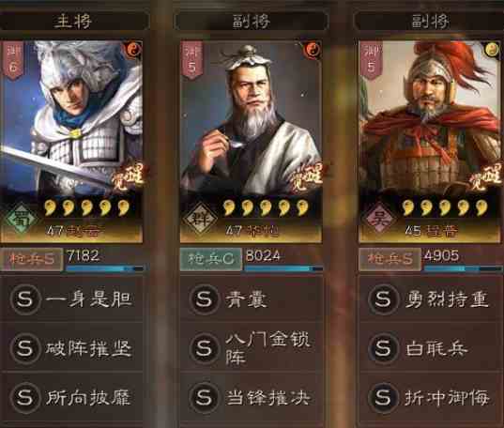Image resolution: width=504 pixels, height=428 pixels.
Task: Click the 蜀 faction badge on main general card
Action: tap(21, 219)
